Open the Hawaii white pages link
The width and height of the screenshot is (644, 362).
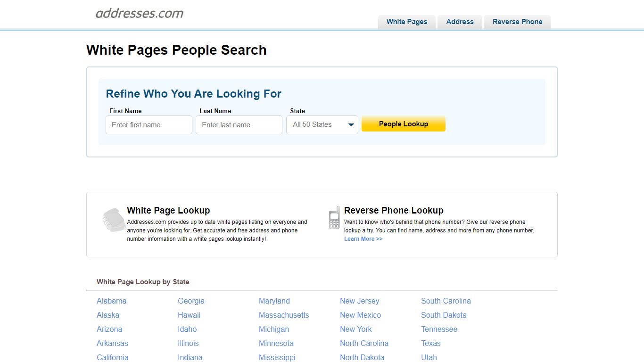coord(189,315)
